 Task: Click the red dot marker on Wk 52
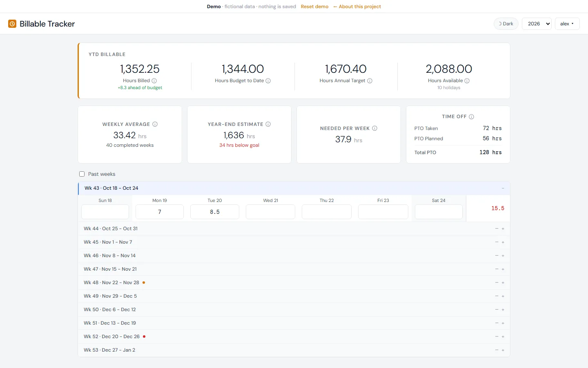144,337
